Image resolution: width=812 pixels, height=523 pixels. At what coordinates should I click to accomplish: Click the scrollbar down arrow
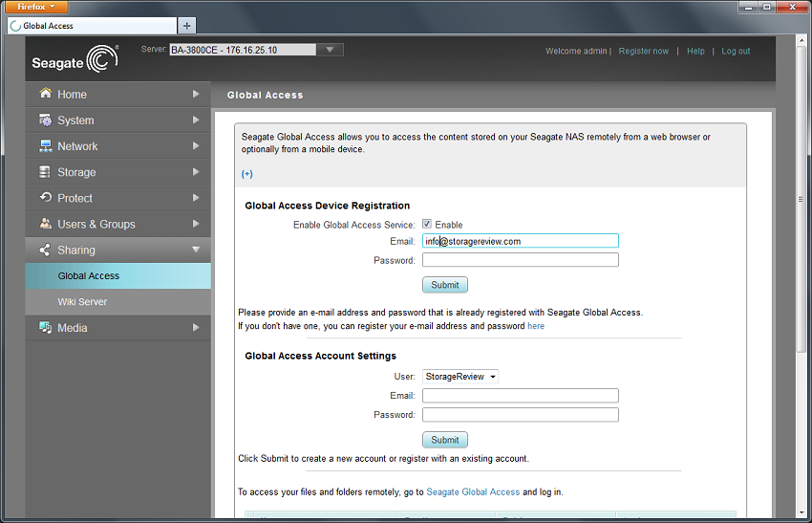(x=801, y=512)
